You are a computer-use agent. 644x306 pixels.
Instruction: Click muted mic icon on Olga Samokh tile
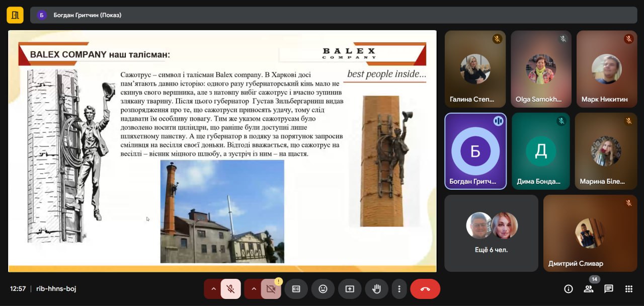[563, 39]
